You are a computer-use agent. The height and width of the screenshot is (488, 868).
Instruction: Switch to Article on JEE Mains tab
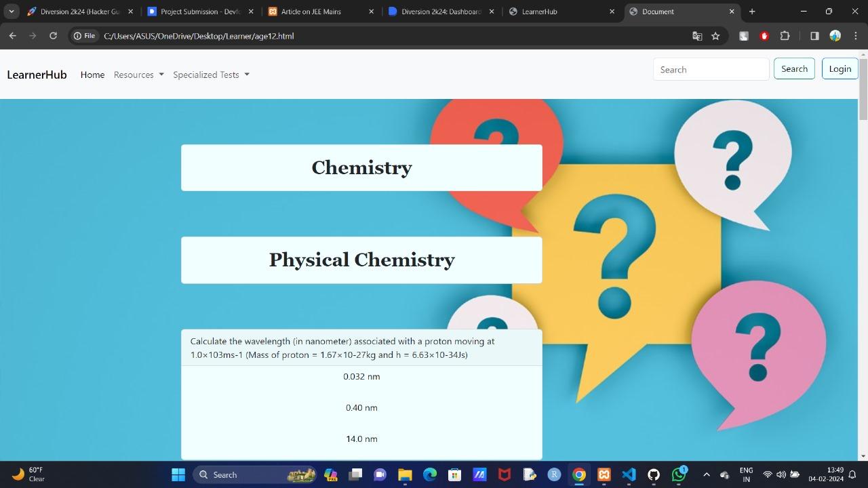click(321, 12)
